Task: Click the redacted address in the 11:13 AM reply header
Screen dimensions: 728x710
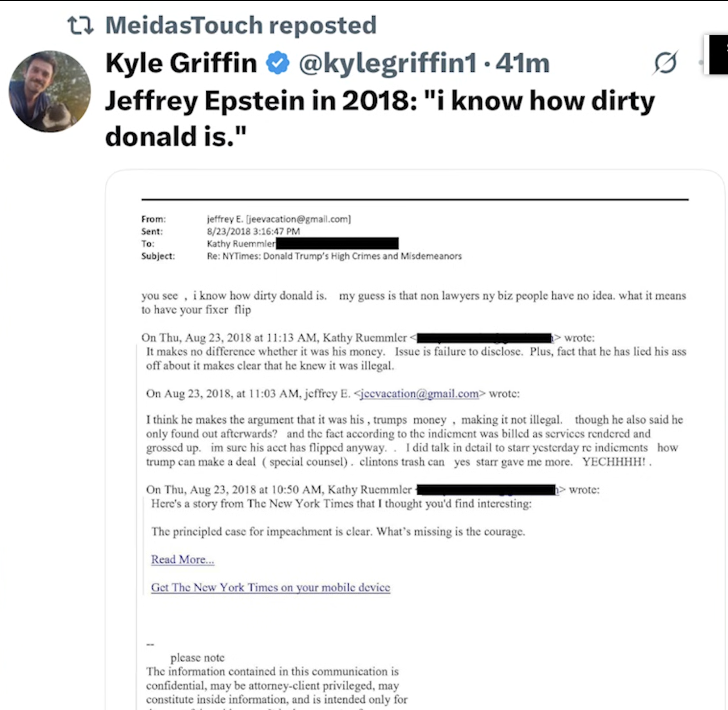Action: tap(485, 338)
